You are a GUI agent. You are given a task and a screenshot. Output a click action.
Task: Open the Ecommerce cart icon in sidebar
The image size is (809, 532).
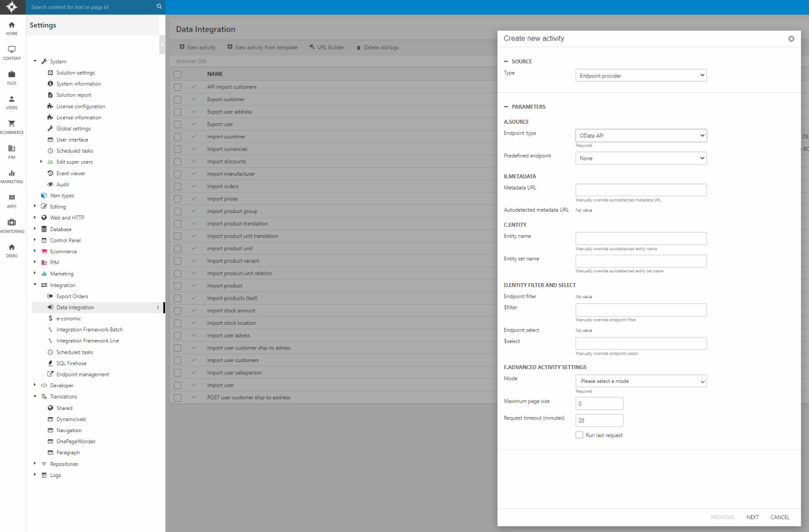[x=11, y=124]
